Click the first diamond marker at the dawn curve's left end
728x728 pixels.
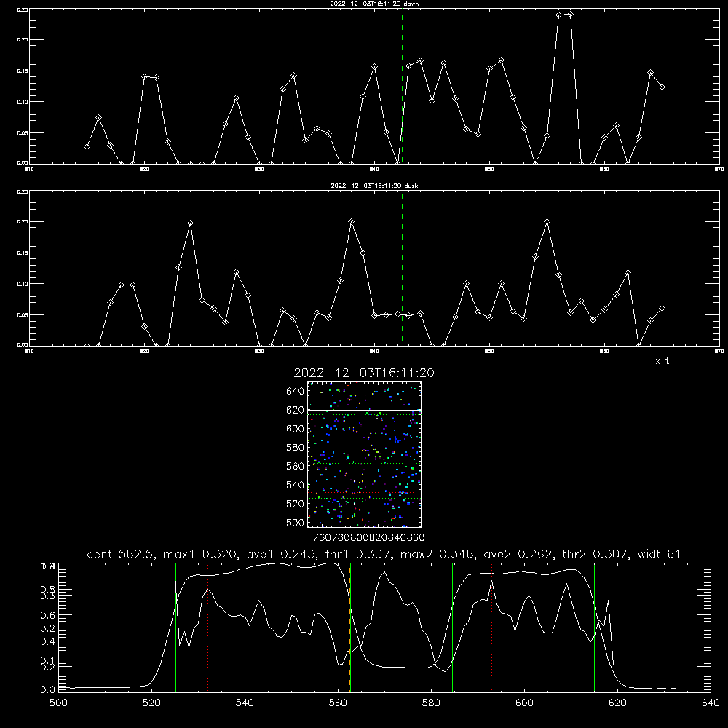(87, 147)
